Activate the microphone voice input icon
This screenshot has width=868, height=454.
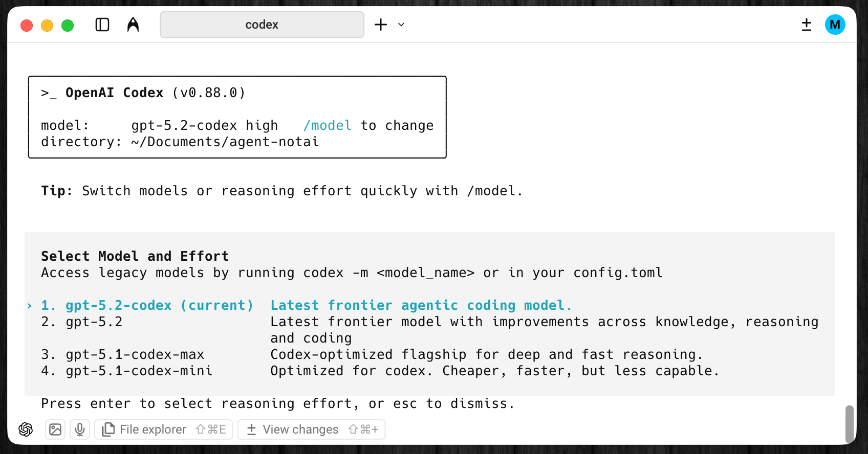point(80,429)
